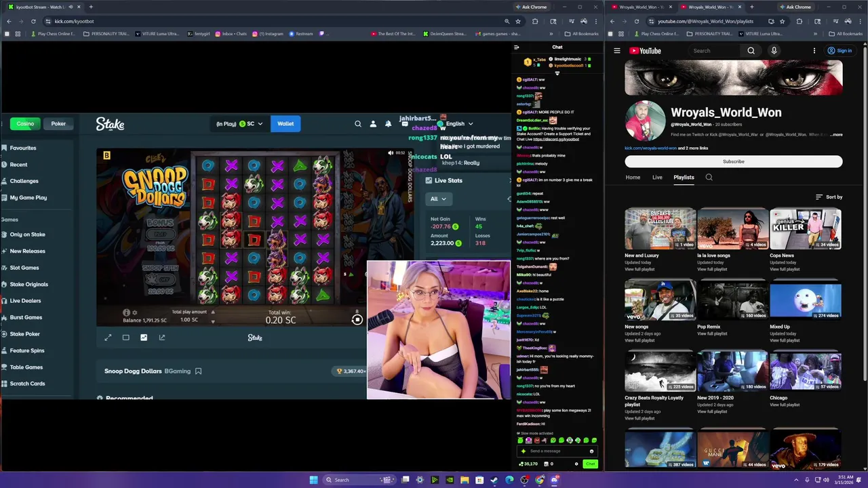Screen dimensions: 868x488
Task: Click Bonus Play button in slot
Action: (160, 234)
